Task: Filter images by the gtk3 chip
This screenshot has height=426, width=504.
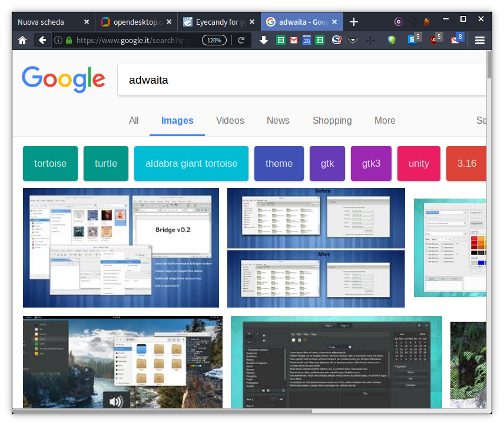Action: (x=372, y=163)
